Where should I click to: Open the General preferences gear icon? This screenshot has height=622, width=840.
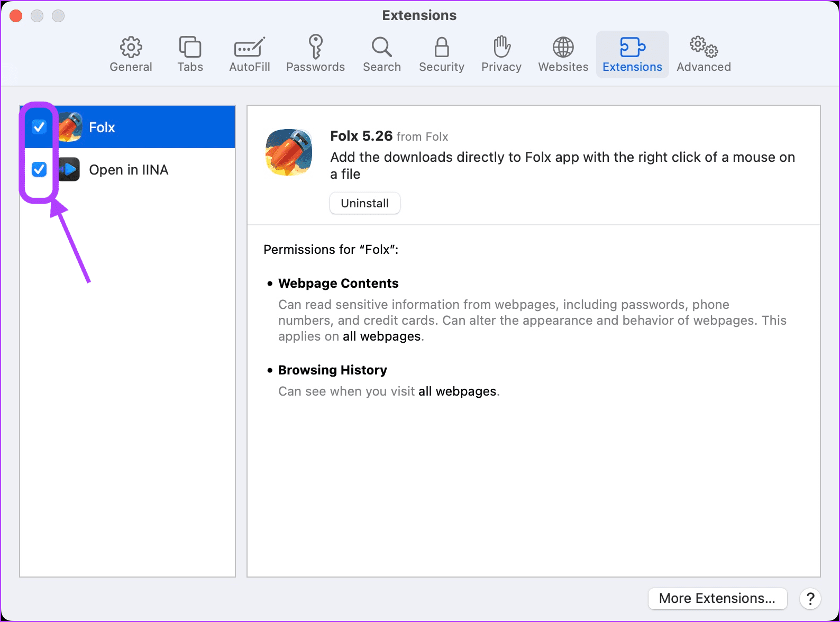[131, 47]
